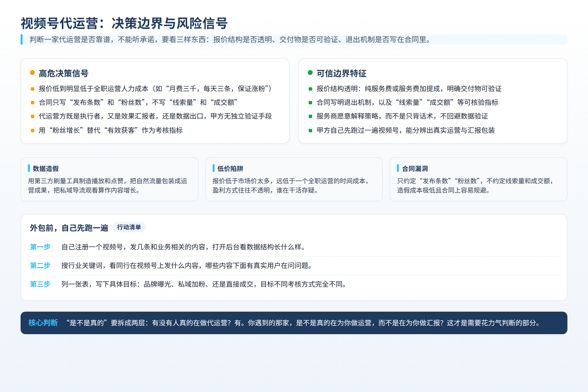The width and height of the screenshot is (588, 392).
Task: Select the 第二步 step label
Action: [40, 266]
